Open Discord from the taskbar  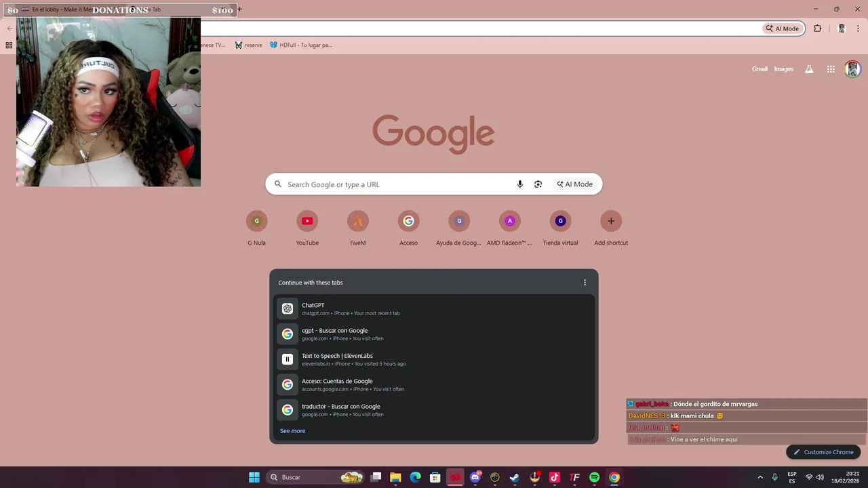[475, 477]
